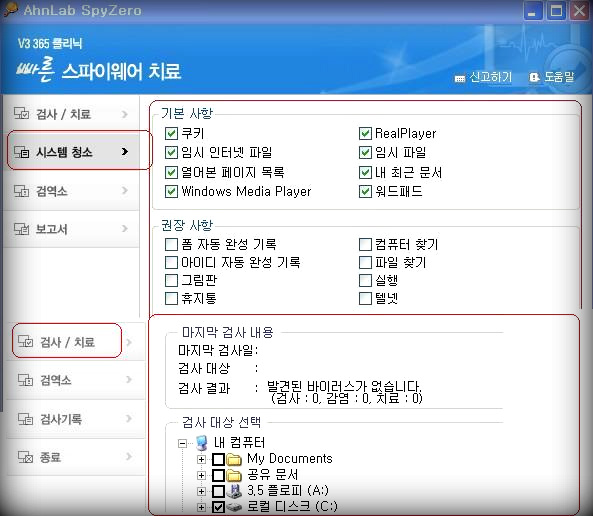
Task: Expand the My Documents tree node
Action: pos(201,459)
